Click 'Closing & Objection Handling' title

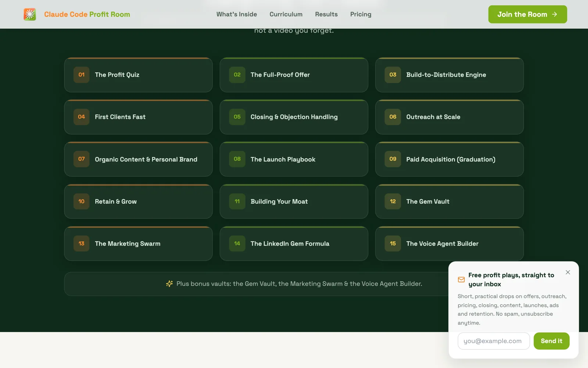pyautogui.click(x=294, y=117)
